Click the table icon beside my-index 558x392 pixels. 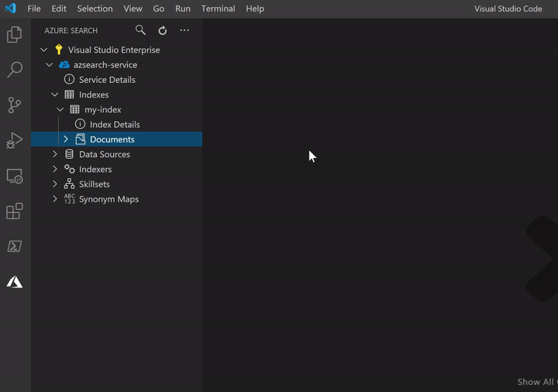pos(74,109)
